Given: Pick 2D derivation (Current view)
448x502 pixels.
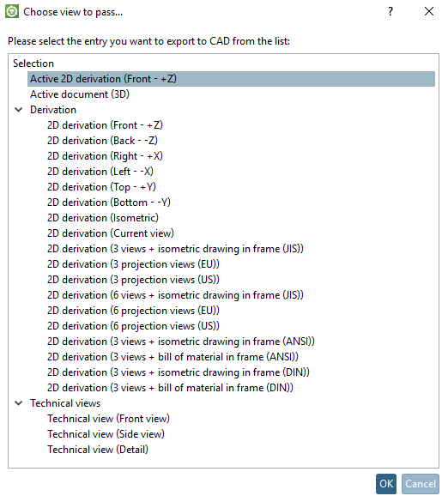Looking at the screenshot, I should click(x=111, y=233).
